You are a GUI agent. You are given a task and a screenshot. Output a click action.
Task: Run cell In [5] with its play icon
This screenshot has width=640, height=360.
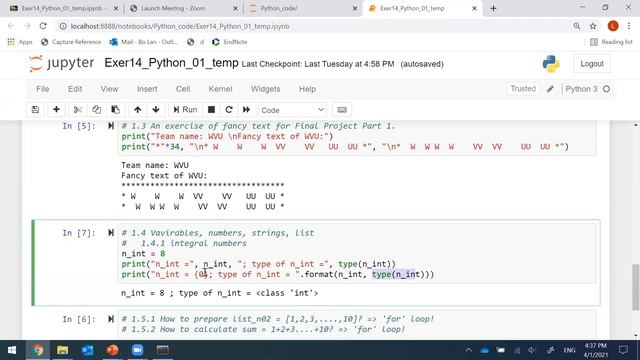[x=111, y=126]
